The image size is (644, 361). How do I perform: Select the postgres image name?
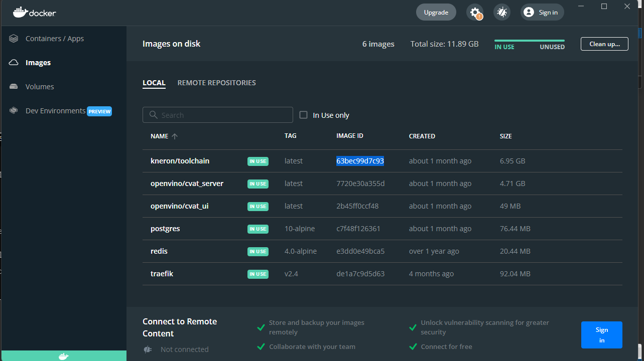click(165, 229)
